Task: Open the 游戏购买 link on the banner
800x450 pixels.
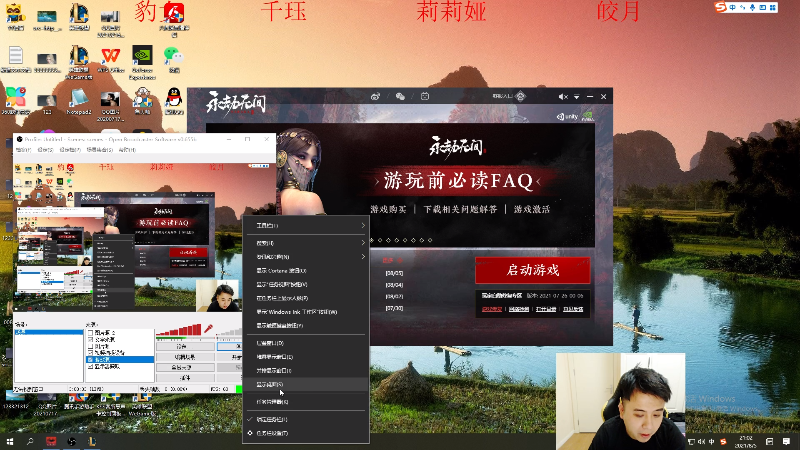Action: [388, 209]
